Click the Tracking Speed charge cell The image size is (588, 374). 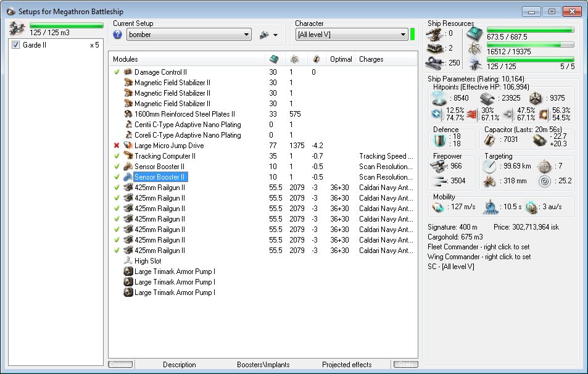(x=386, y=156)
